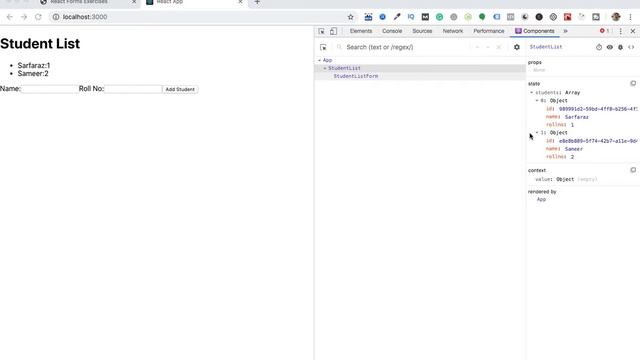Viewport: 640px width, 360px height.
Task: Open React DevTools settings gear
Action: (x=517, y=47)
